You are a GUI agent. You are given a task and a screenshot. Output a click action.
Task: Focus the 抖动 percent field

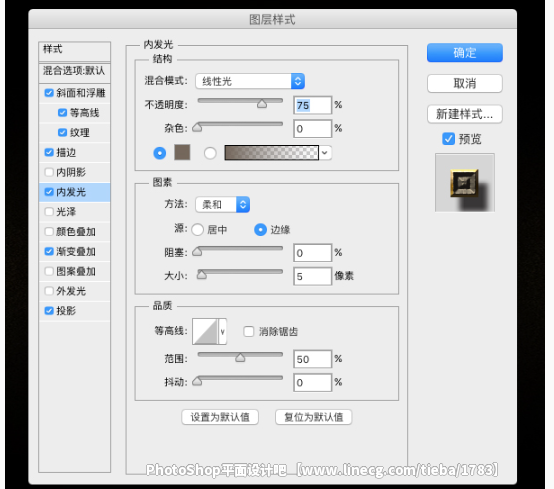pyautogui.click(x=312, y=382)
